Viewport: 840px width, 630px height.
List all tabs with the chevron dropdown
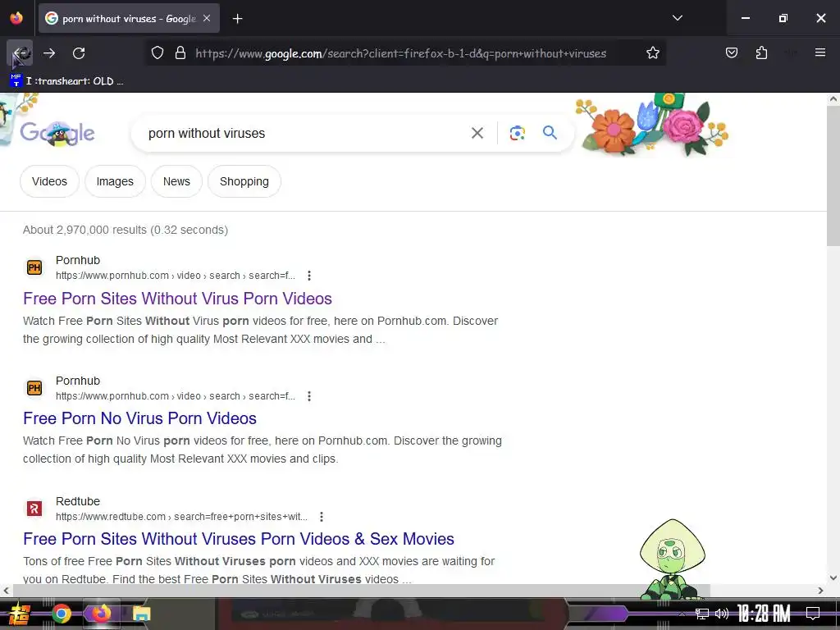point(677,18)
